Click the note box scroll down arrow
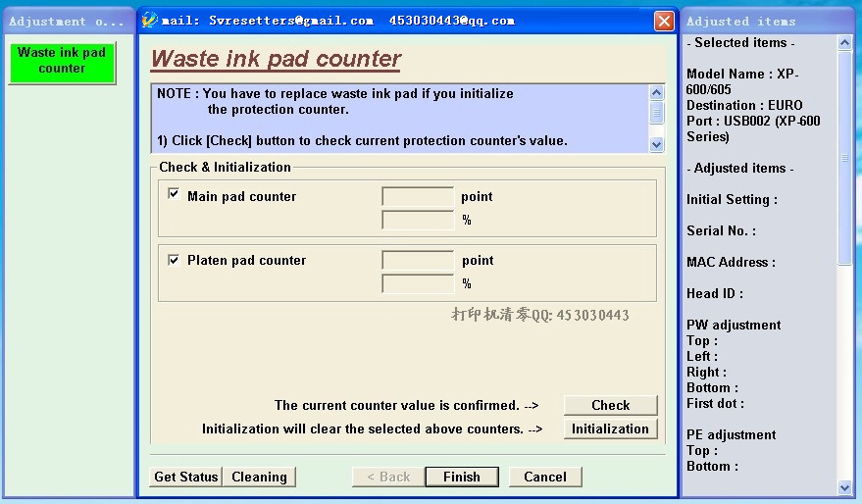This screenshot has height=504, width=862. coord(656,144)
